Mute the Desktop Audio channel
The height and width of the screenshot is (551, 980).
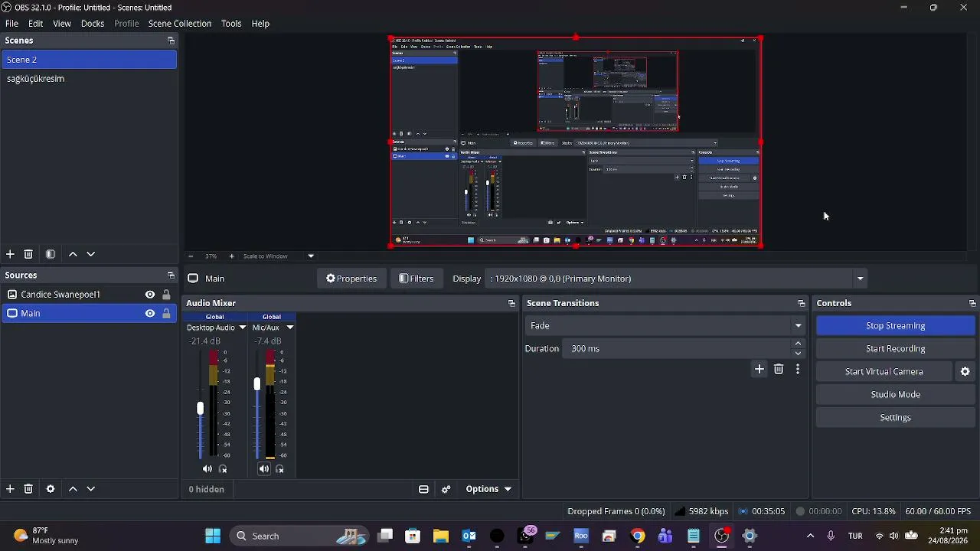[x=207, y=469]
